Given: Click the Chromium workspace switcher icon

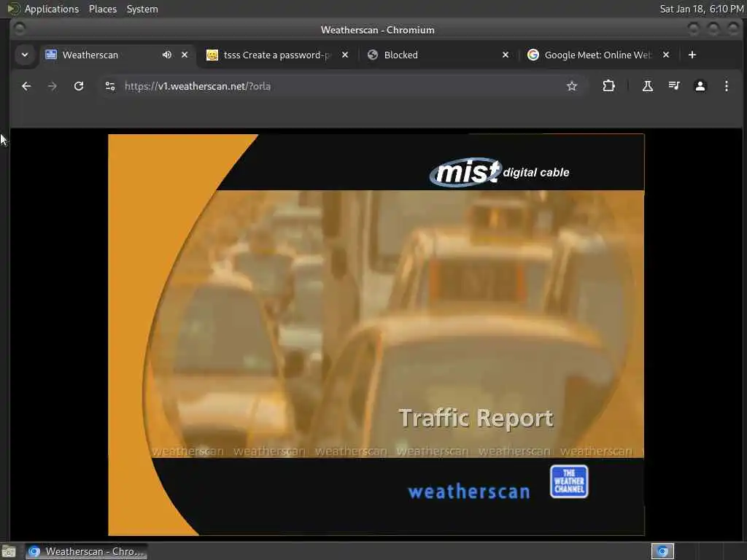Looking at the screenshot, I should pos(662,551).
